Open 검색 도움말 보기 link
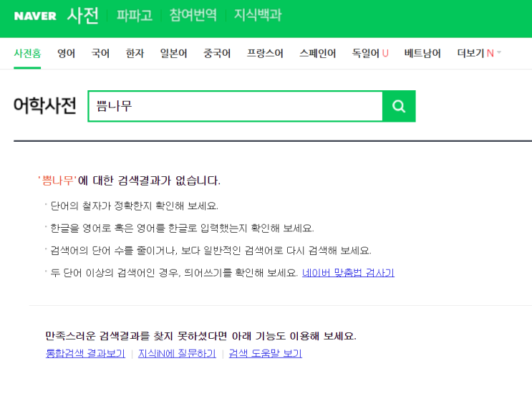The height and width of the screenshot is (394, 532). coord(266,353)
